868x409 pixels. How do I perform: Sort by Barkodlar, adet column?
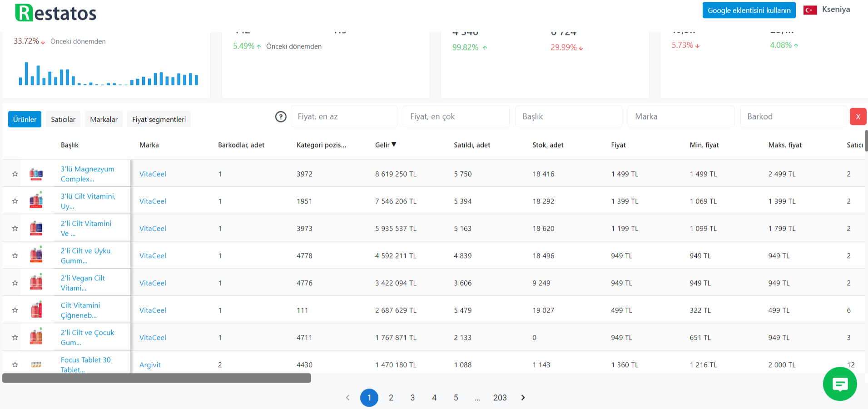coord(241,145)
